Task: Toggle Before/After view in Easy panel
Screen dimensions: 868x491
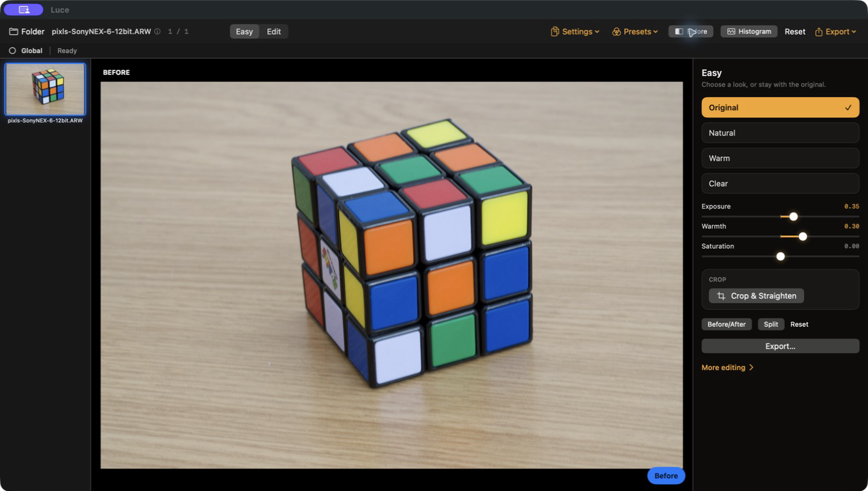Action: [x=727, y=324]
